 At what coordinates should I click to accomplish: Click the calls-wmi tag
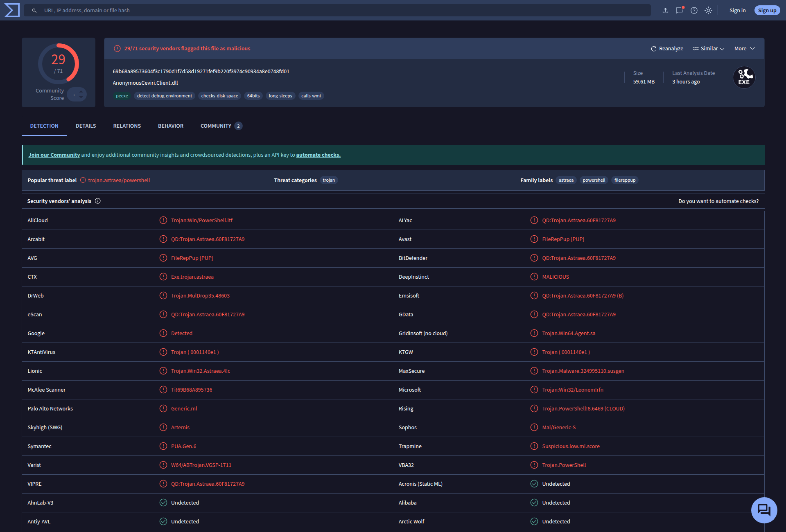(311, 96)
